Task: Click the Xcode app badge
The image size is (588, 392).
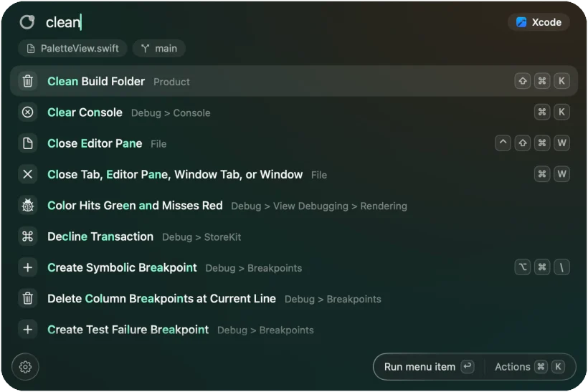Action: tap(539, 22)
